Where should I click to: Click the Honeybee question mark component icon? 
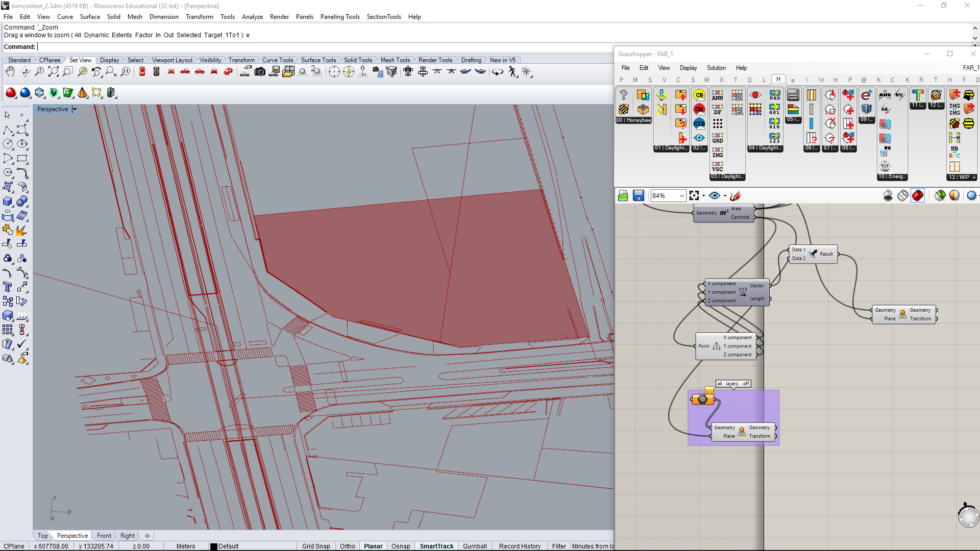623,95
